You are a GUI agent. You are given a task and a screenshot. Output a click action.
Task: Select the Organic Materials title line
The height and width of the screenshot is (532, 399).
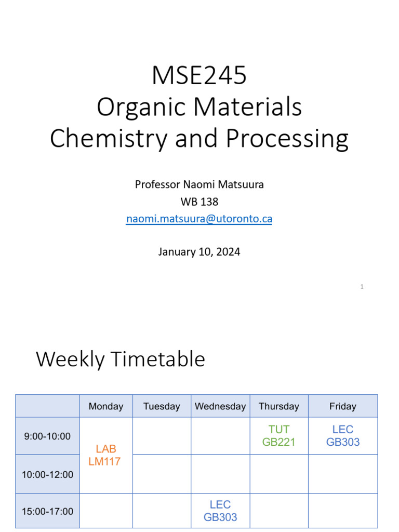(199, 108)
